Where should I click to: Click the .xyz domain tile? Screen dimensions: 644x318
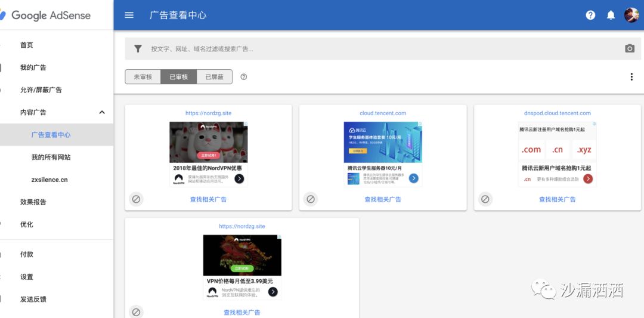(x=584, y=150)
